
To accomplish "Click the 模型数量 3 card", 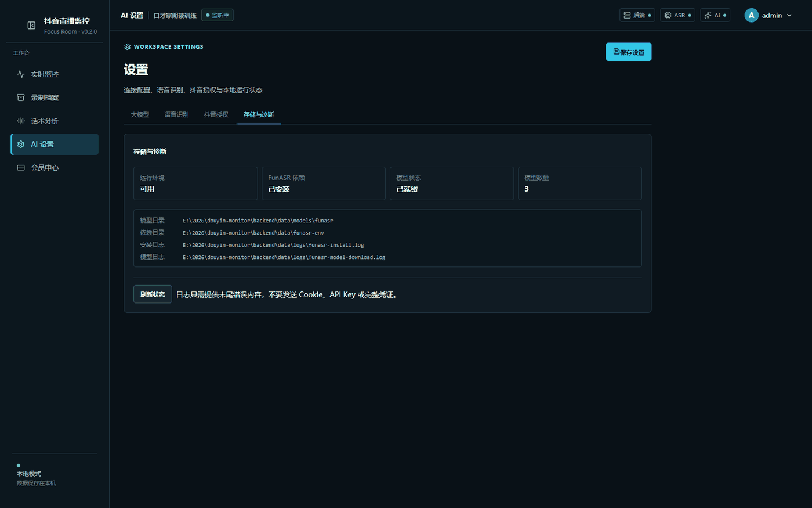I will click(x=580, y=183).
